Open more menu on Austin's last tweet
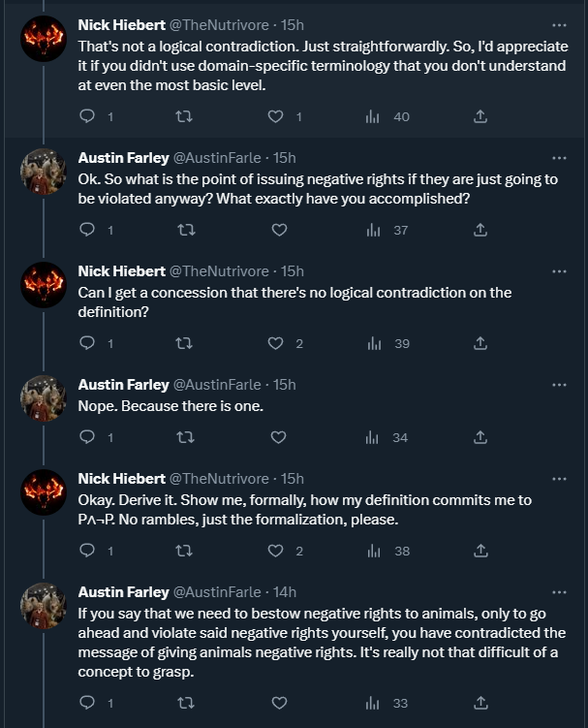The width and height of the screenshot is (588, 728). click(559, 592)
